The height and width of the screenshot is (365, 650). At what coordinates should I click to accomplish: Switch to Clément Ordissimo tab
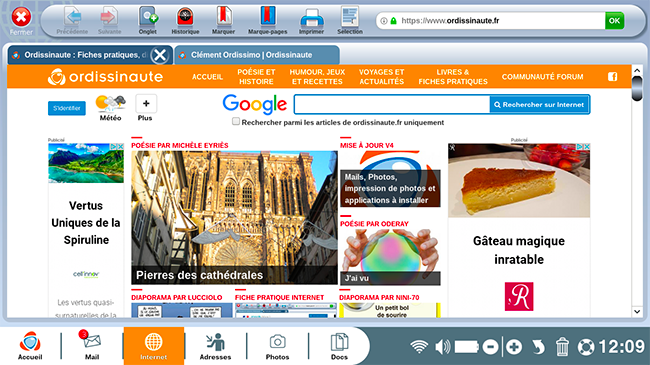[x=257, y=55]
